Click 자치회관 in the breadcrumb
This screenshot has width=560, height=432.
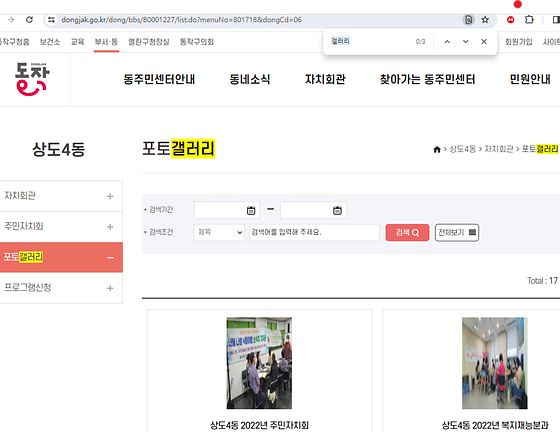coord(499,149)
